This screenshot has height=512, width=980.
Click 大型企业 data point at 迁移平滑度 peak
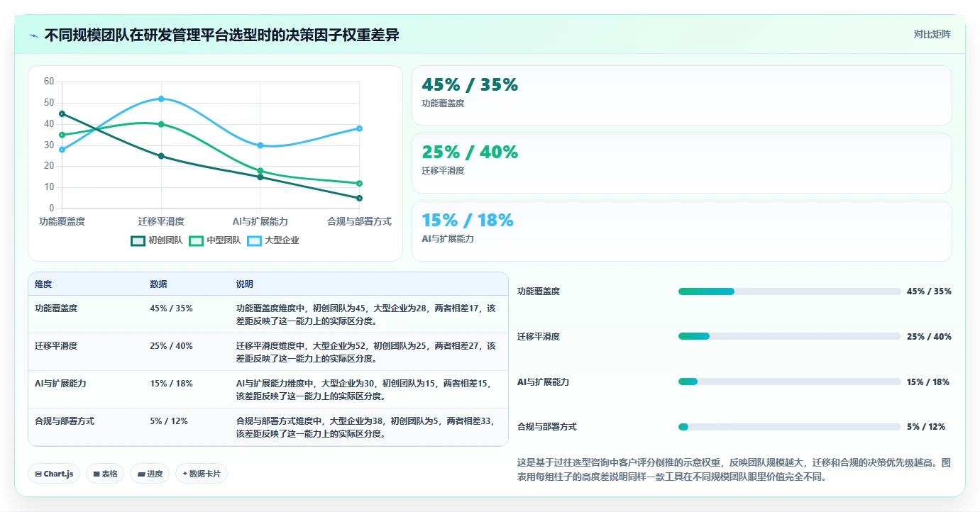pos(161,99)
